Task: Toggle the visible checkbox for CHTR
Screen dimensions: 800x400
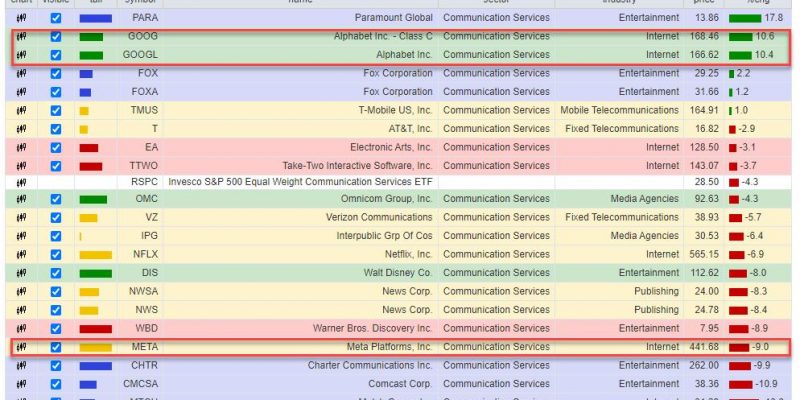Action: point(56,366)
